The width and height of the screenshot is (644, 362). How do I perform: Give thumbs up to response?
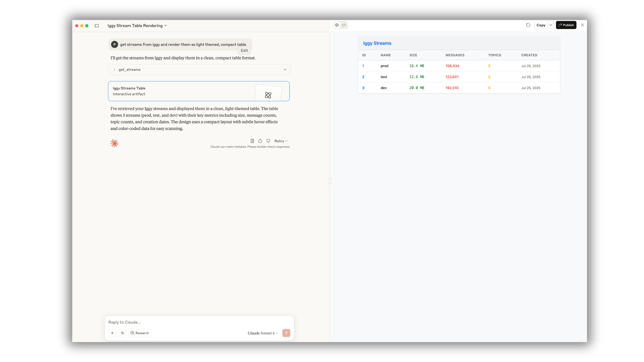(260, 141)
